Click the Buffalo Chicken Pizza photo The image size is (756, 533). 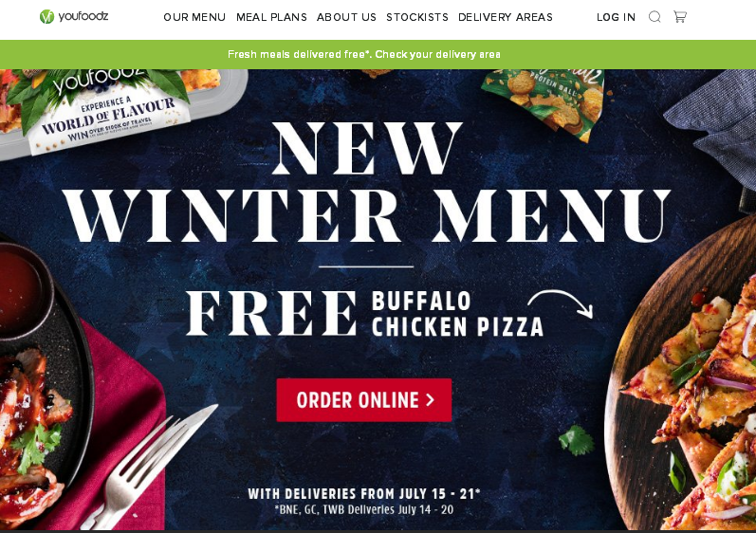click(685, 380)
